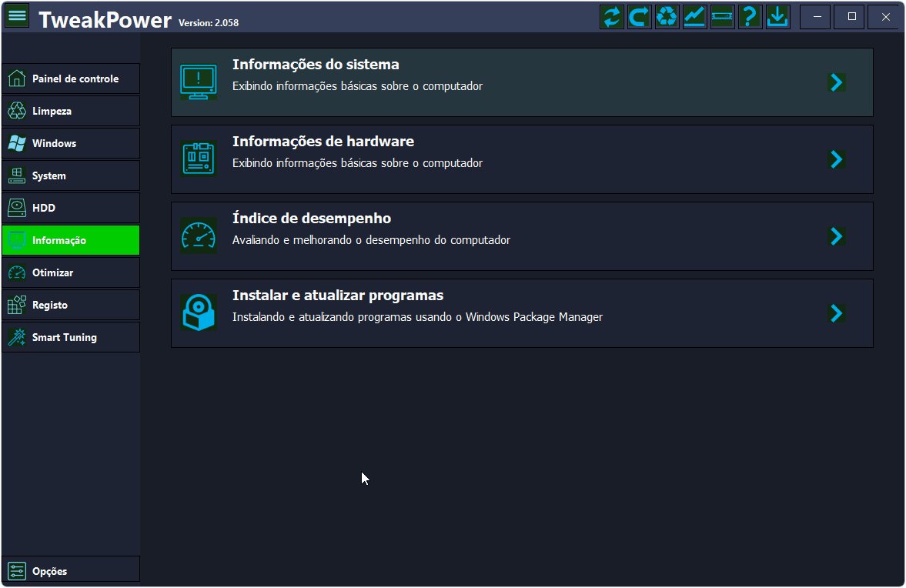The width and height of the screenshot is (906, 588).
Task: Click the line chart icon in toolbar
Action: click(695, 17)
